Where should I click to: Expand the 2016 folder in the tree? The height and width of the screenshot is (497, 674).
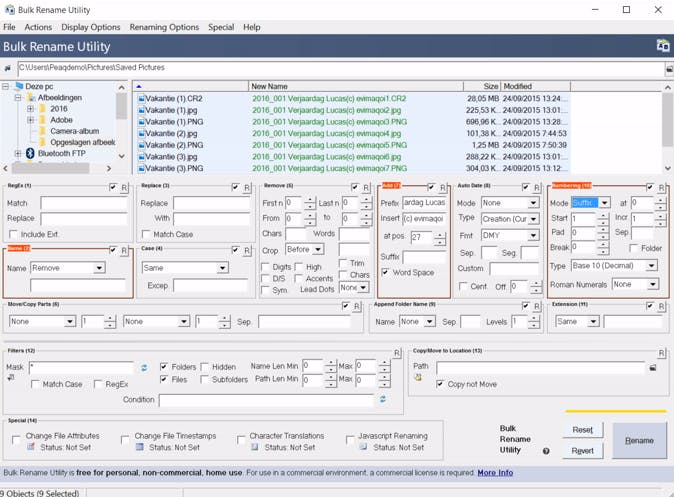point(30,109)
